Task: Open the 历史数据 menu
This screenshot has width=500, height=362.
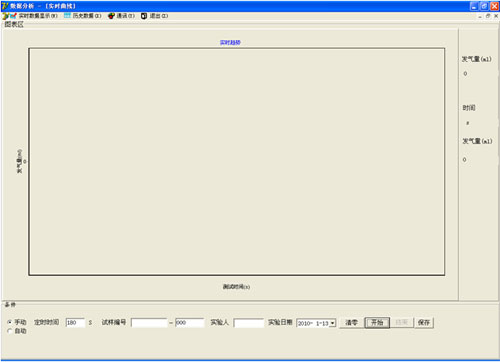Action: point(87,16)
